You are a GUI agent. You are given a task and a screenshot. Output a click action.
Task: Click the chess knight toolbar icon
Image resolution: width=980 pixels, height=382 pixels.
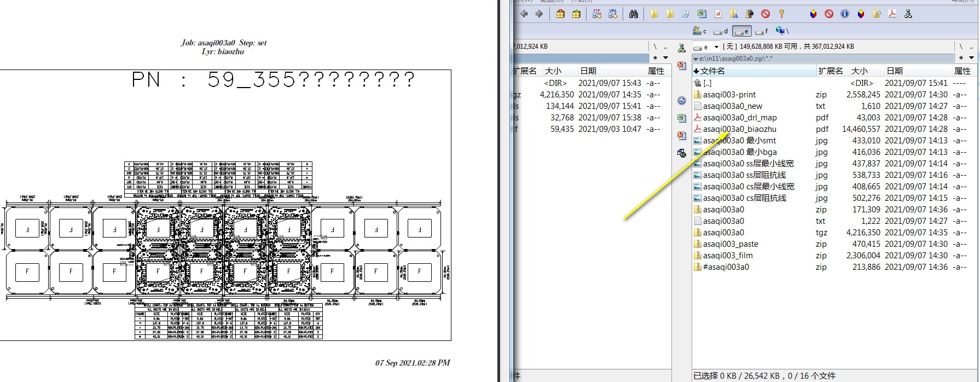click(750, 14)
